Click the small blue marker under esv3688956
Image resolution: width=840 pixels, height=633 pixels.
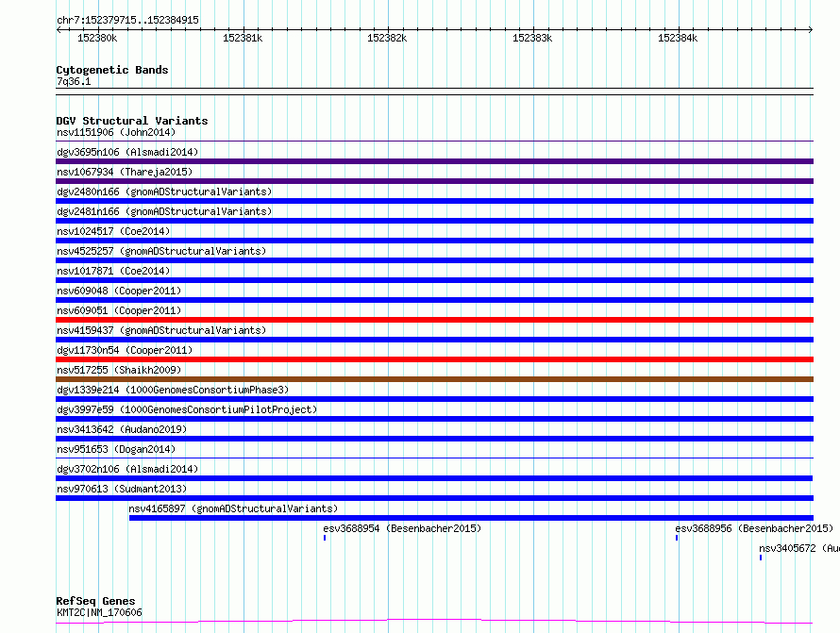tap(677, 538)
